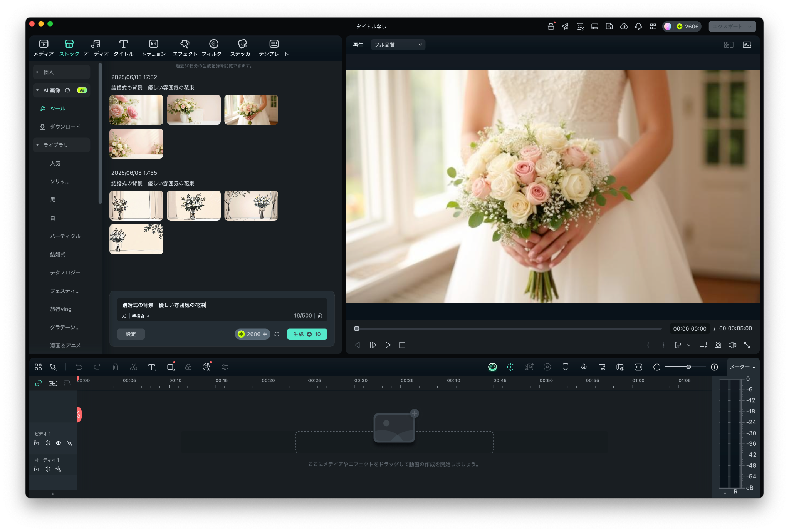Click the save project icon
Image resolution: width=789 pixels, height=532 pixels.
click(x=609, y=27)
